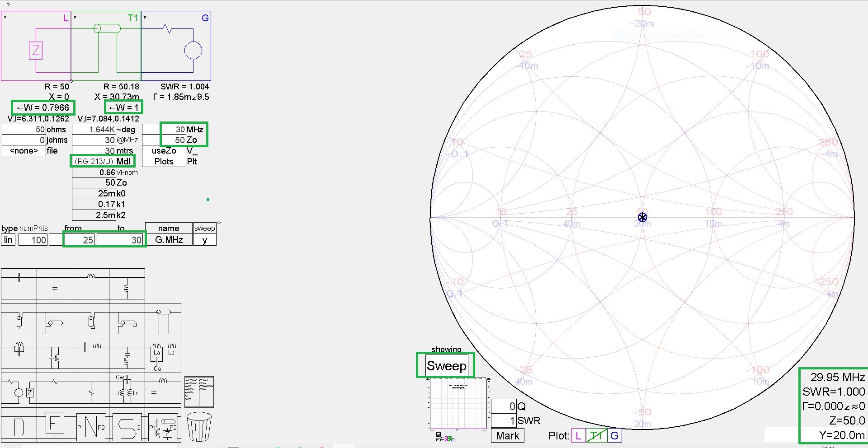Edit the 1.644K ~deg line length field
Image resolution: width=868 pixels, height=448 pixels.
coord(94,130)
